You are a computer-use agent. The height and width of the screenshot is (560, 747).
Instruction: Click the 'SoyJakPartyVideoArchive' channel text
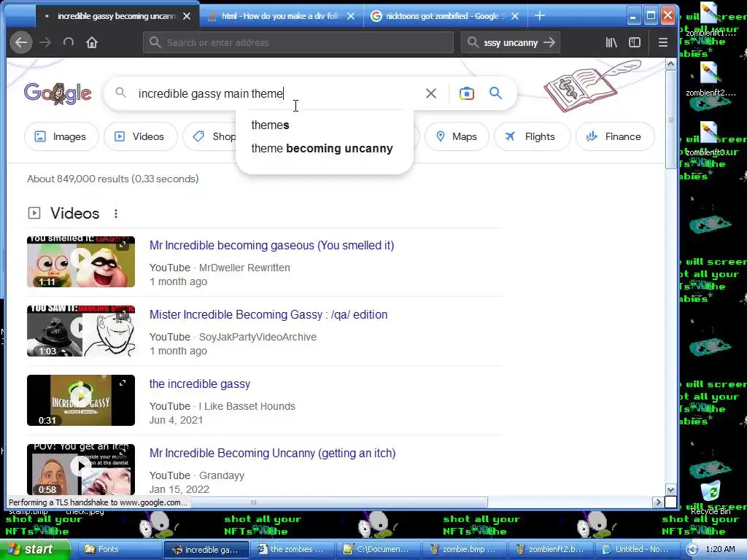(258, 337)
